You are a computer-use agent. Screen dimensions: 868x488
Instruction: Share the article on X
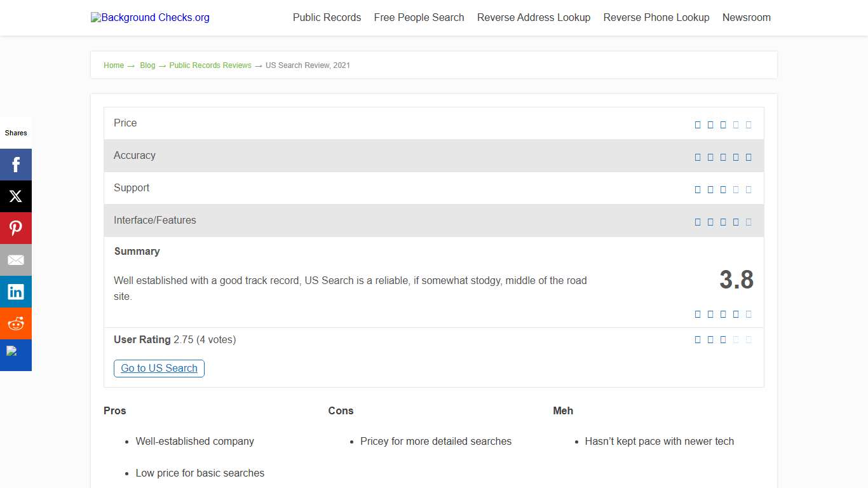click(x=16, y=196)
